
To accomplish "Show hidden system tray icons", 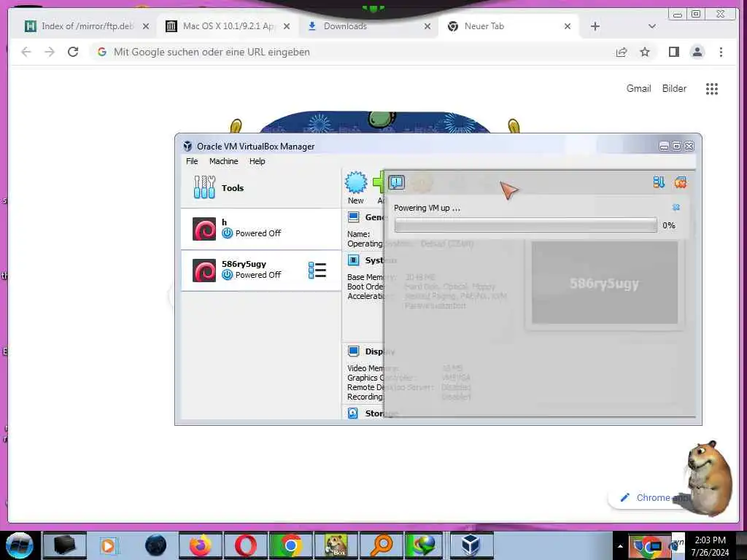I will pyautogui.click(x=620, y=546).
